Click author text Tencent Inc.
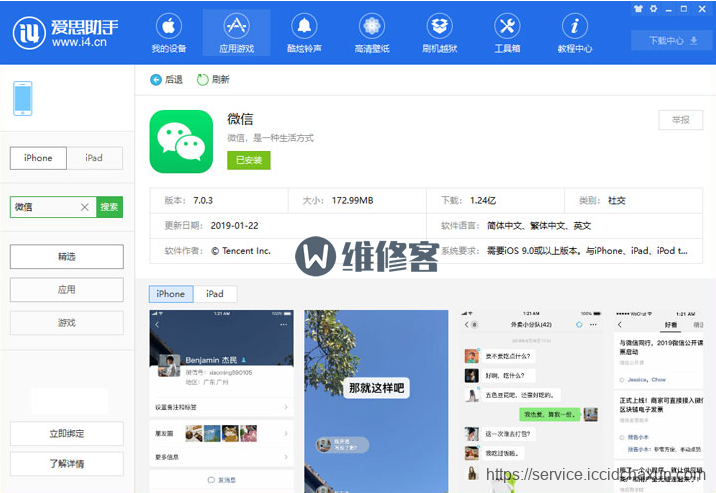This screenshot has height=493, width=716. [x=241, y=251]
